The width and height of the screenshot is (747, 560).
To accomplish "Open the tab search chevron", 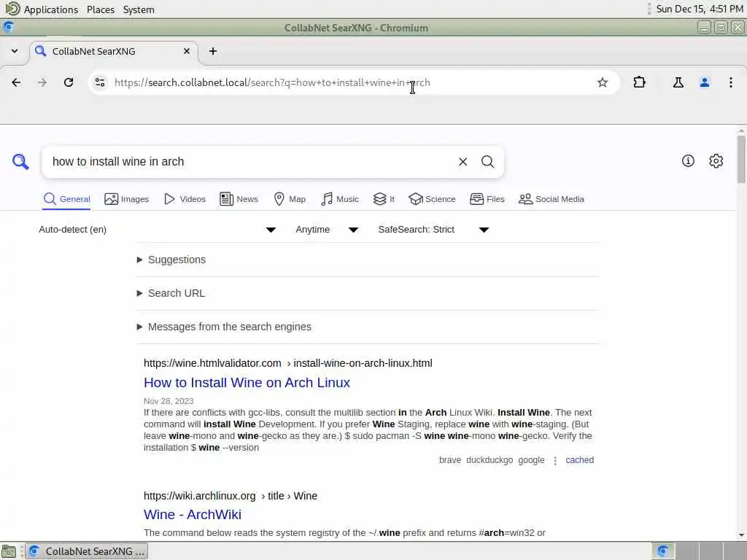I will click(15, 51).
